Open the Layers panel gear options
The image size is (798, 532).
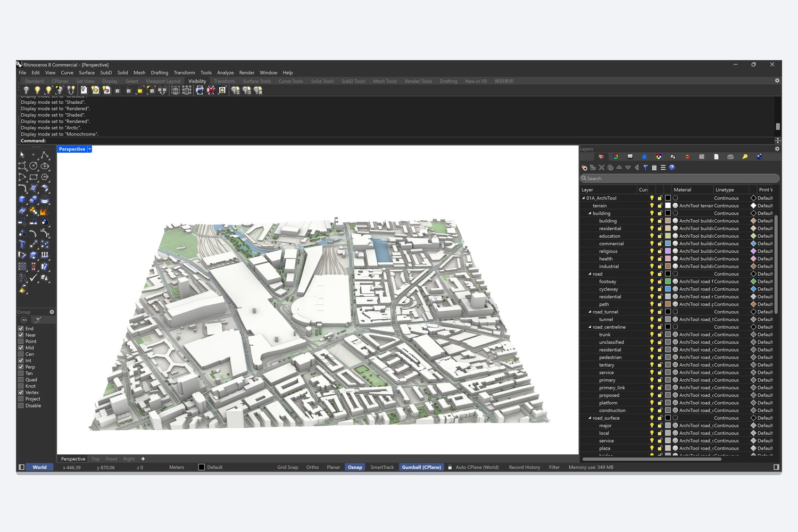point(777,149)
